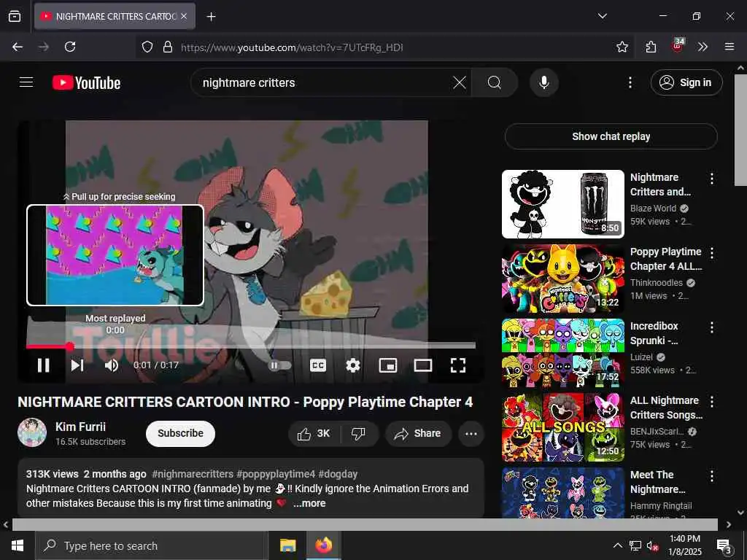Screen dimensions: 747x560
Task: Click Show chat replay button
Action: pos(611,136)
